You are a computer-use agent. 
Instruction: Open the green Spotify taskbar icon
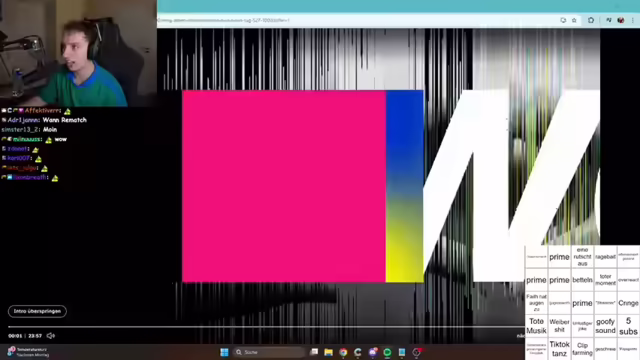tap(387, 352)
